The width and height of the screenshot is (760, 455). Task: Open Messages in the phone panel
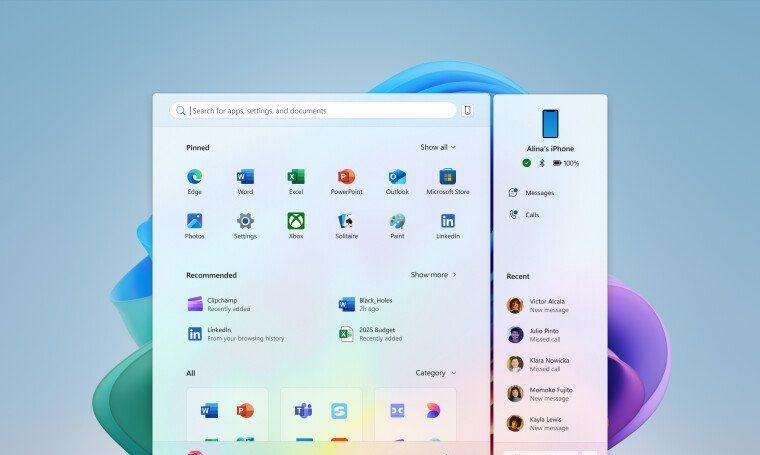pos(531,193)
